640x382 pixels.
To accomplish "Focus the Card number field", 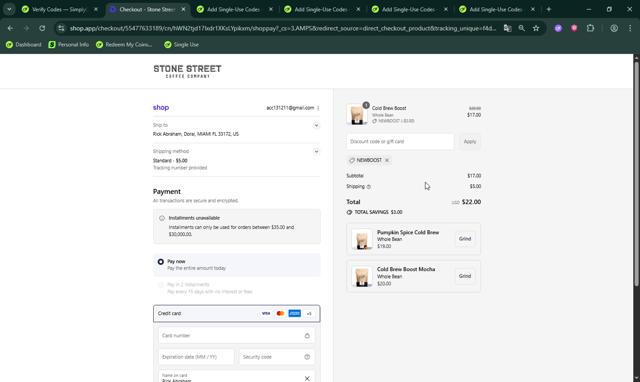I will (237, 335).
